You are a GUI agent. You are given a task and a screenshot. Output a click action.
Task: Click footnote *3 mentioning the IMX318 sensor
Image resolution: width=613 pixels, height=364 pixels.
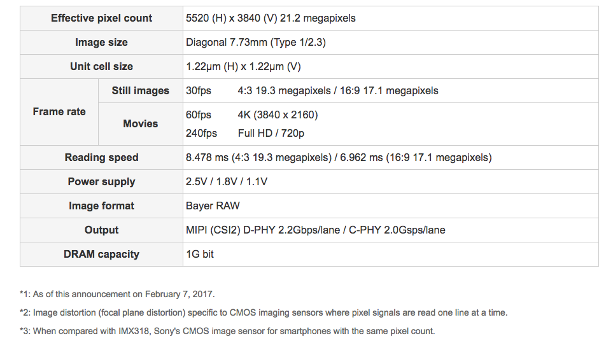coord(227,331)
